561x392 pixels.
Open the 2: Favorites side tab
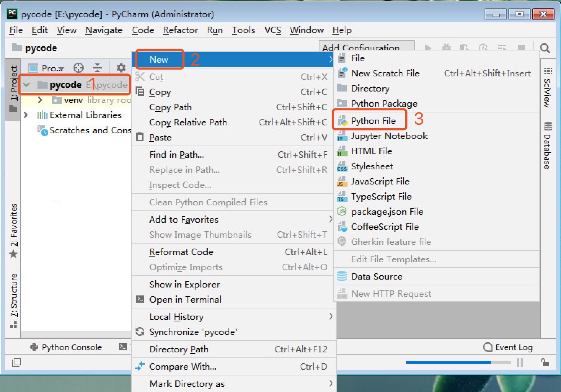(x=13, y=231)
